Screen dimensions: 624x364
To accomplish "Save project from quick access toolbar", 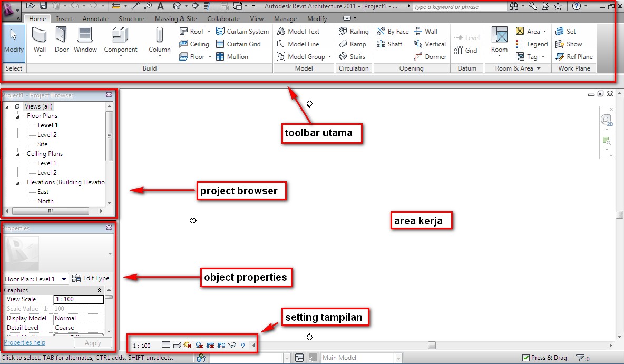I will tap(43, 6).
